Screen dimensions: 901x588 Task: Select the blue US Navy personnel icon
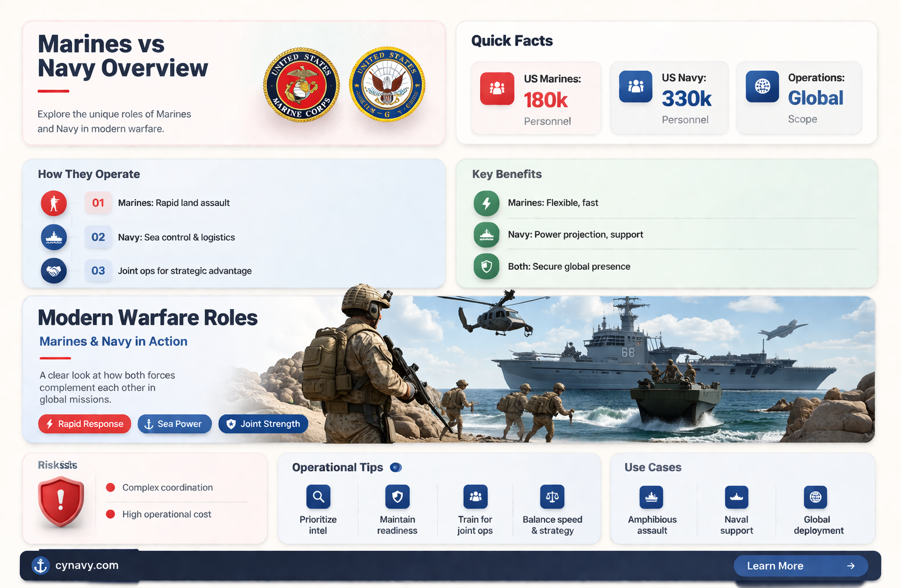[x=636, y=86]
